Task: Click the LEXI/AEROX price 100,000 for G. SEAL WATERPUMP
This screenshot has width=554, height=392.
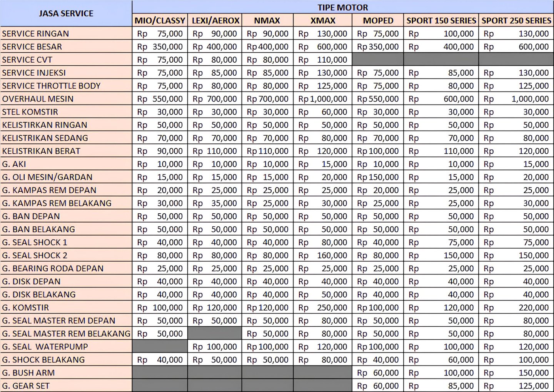Action: coord(215,347)
